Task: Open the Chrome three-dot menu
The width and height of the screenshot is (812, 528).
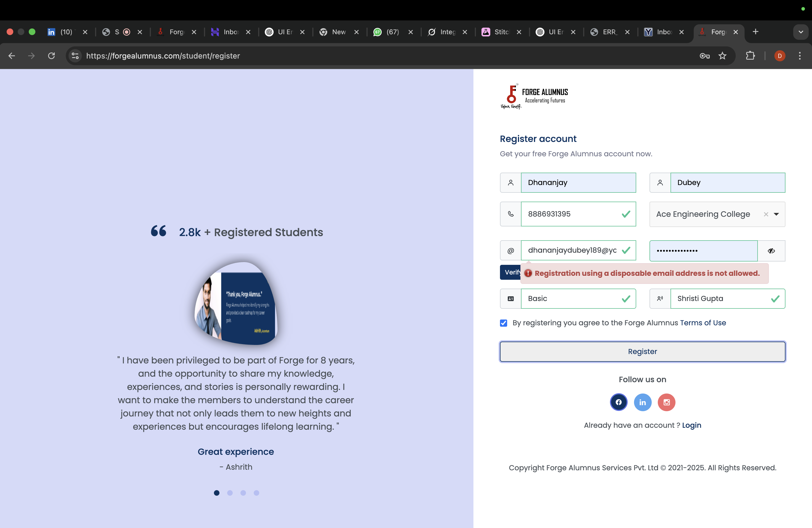Action: [799, 56]
